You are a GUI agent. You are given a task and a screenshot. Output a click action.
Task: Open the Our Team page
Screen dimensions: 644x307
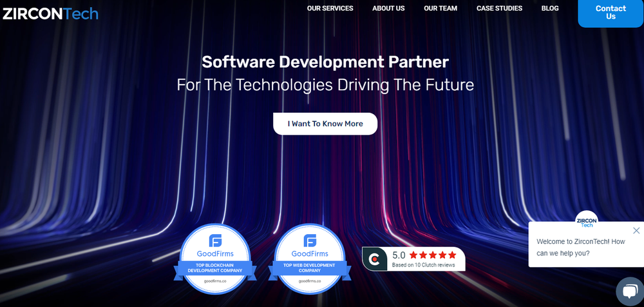point(440,8)
